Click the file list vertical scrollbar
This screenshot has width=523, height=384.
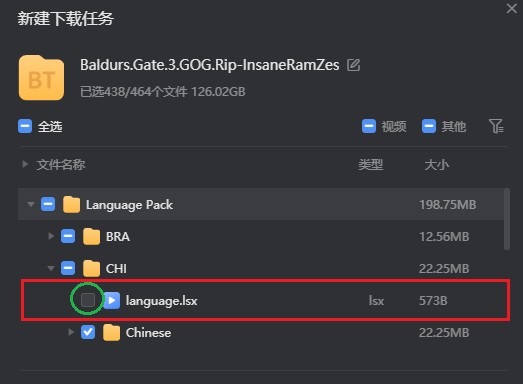click(507, 219)
